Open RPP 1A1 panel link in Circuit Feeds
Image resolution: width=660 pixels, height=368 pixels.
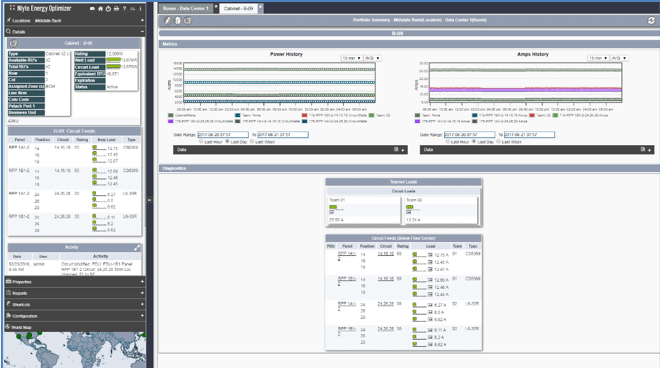pos(347,255)
